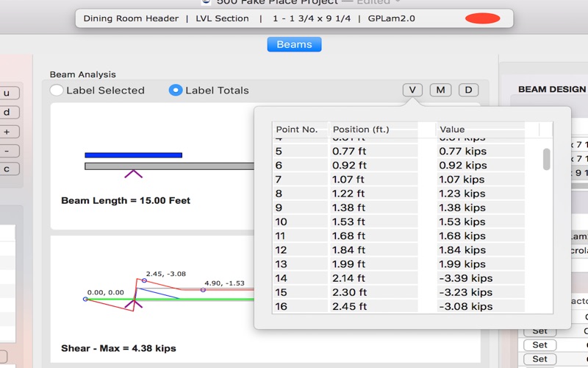588x368 pixels.
Task: Click the red status indicator in title bar
Action: pyautogui.click(x=483, y=18)
